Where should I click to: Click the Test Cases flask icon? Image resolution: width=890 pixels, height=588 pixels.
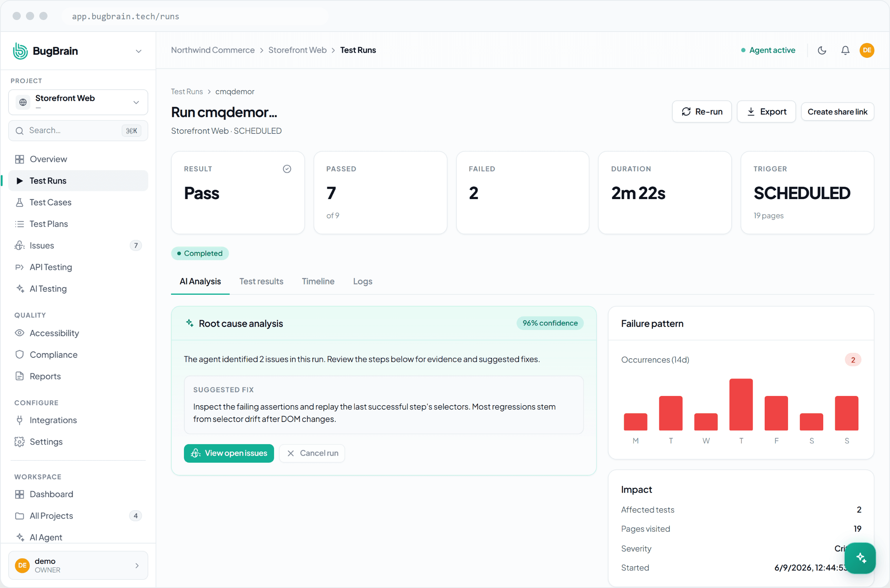(20, 202)
